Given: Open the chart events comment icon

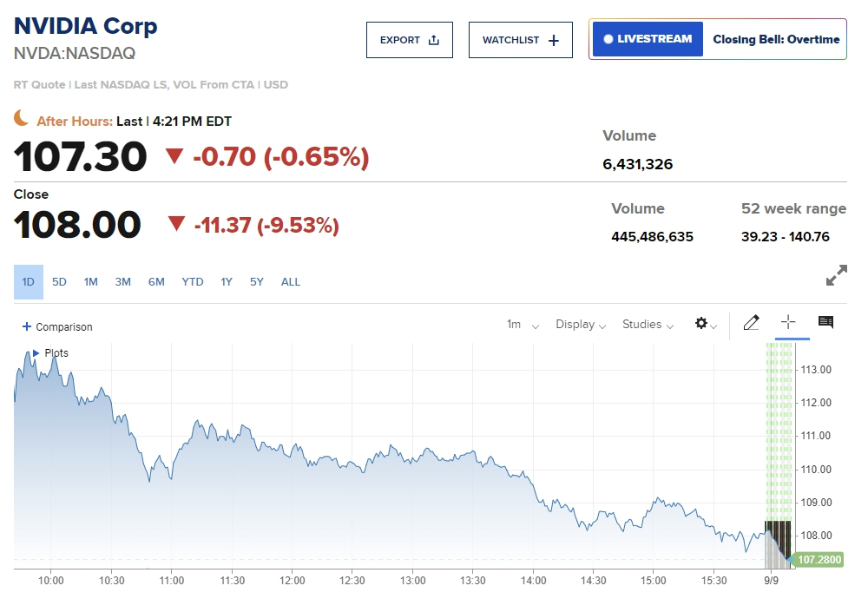Looking at the screenshot, I should point(825,323).
